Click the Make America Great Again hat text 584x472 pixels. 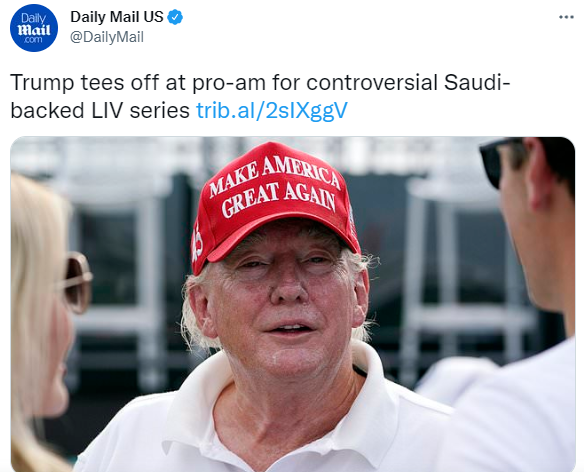[275, 185]
